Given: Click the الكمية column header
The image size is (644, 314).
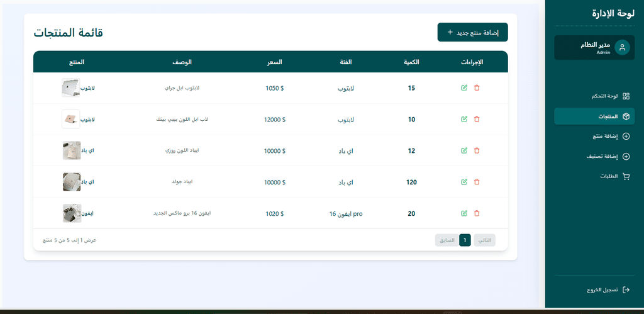Looking at the screenshot, I should (x=411, y=62).
